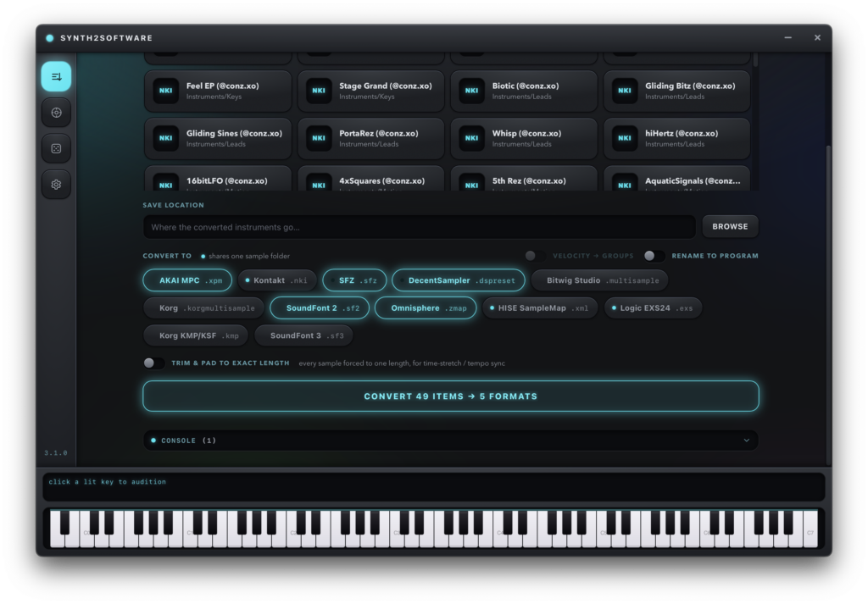The height and width of the screenshot is (604, 868).
Task: Select SoundFont 3 .sf3 format
Action: (x=303, y=335)
